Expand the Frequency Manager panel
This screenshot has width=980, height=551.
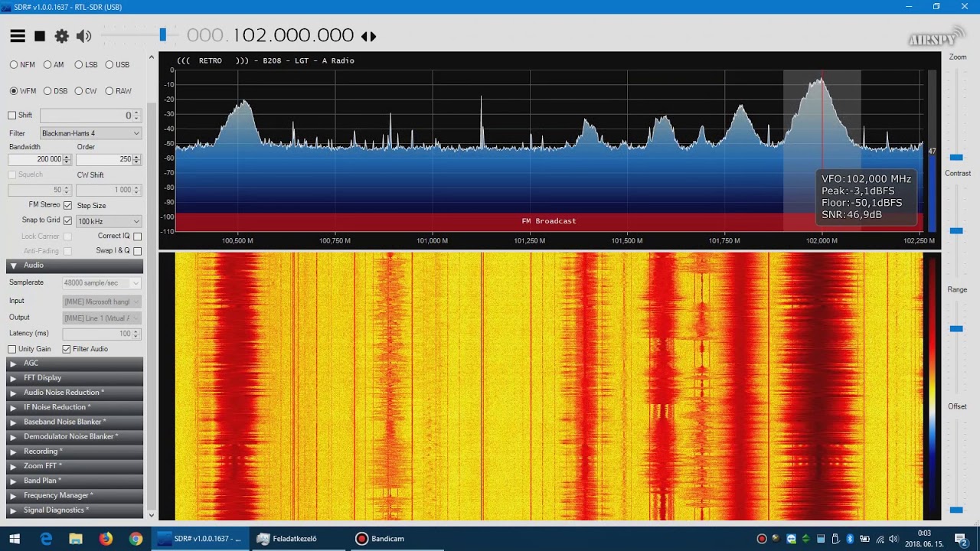[x=74, y=496]
